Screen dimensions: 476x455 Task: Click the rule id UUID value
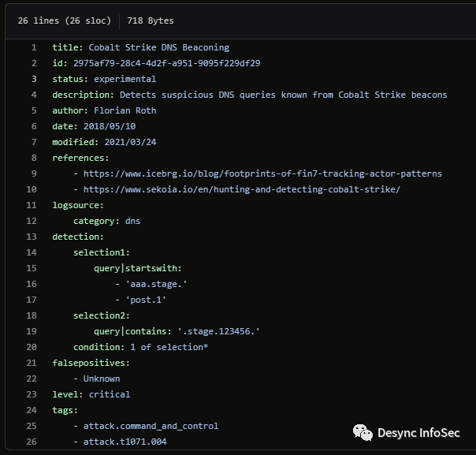(x=166, y=63)
